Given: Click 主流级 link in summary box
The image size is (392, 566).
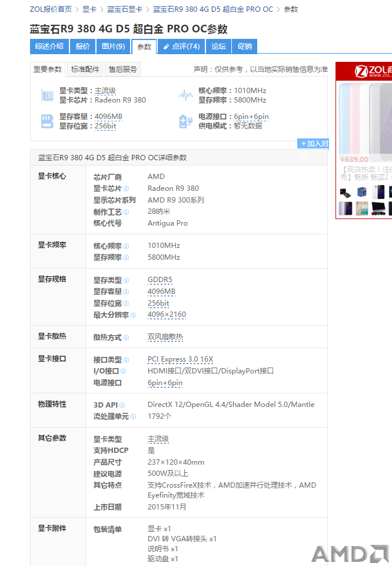Looking at the screenshot, I should pos(105,91).
